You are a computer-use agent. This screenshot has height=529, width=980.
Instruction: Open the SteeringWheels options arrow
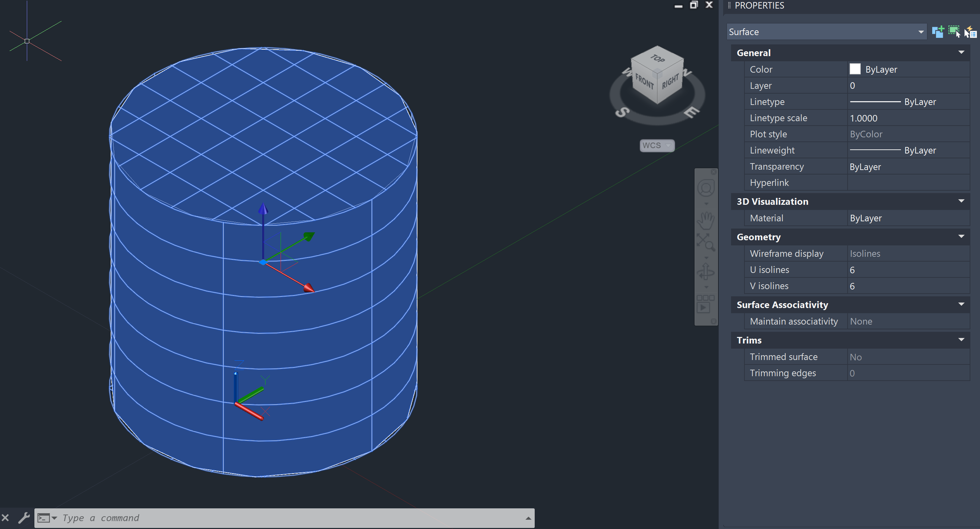click(706, 203)
